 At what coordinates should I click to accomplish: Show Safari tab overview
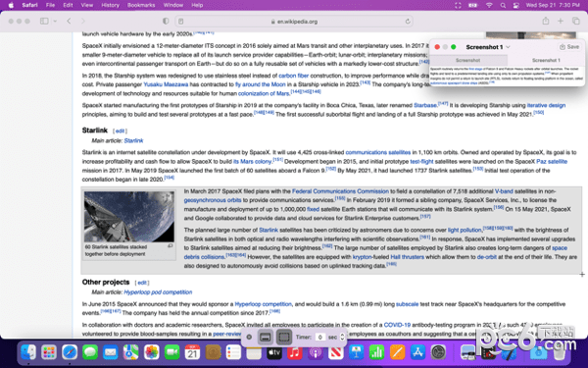[x=575, y=21]
